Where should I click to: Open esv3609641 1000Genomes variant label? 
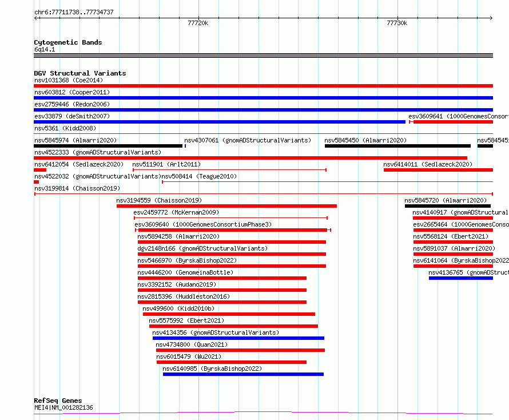(459, 116)
